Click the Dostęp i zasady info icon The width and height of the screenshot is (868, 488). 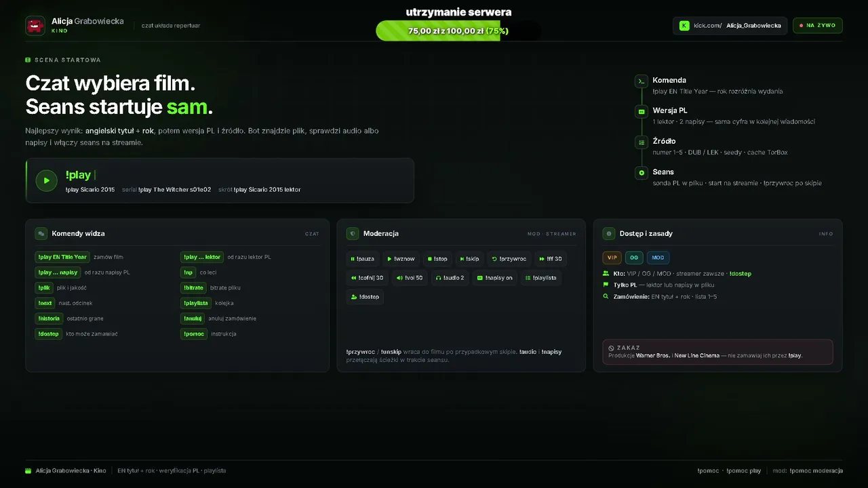coord(609,233)
